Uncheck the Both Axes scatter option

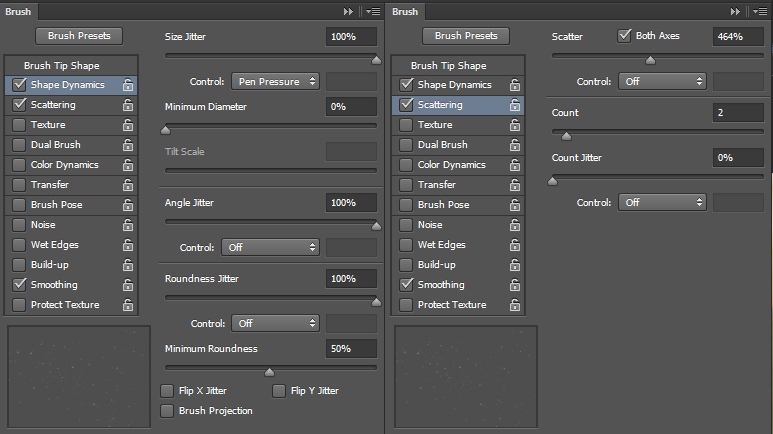(624, 36)
